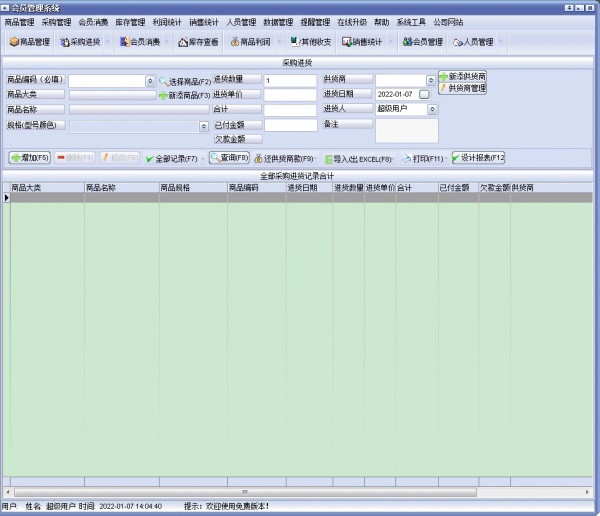This screenshot has width=600, height=516.
Task: Open 商品利润 toolbar button
Action: (251, 42)
